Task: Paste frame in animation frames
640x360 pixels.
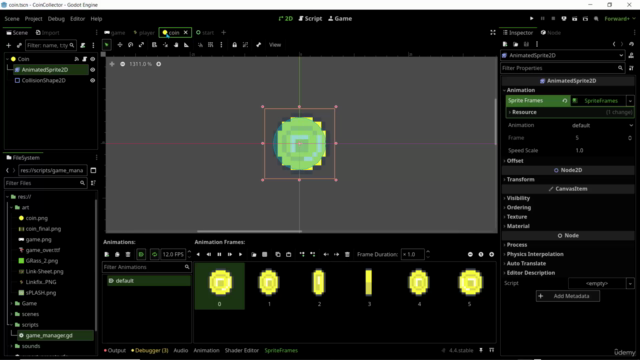Action: point(289,254)
